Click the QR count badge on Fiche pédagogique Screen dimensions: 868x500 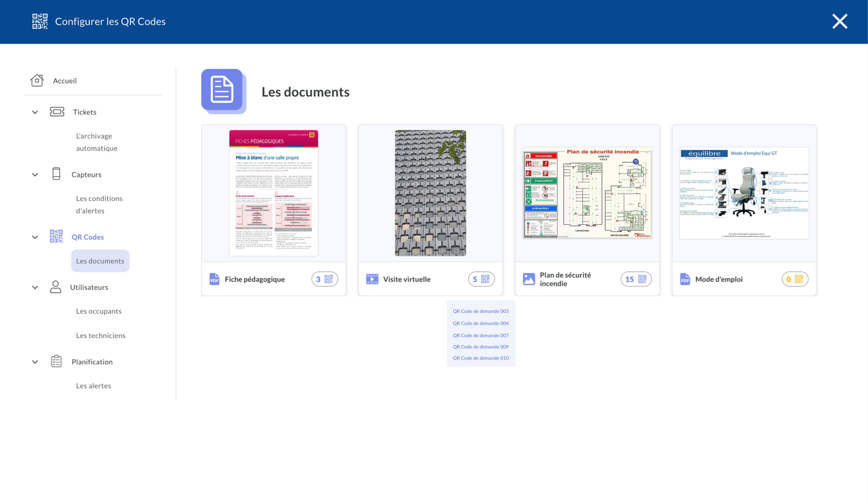(324, 279)
